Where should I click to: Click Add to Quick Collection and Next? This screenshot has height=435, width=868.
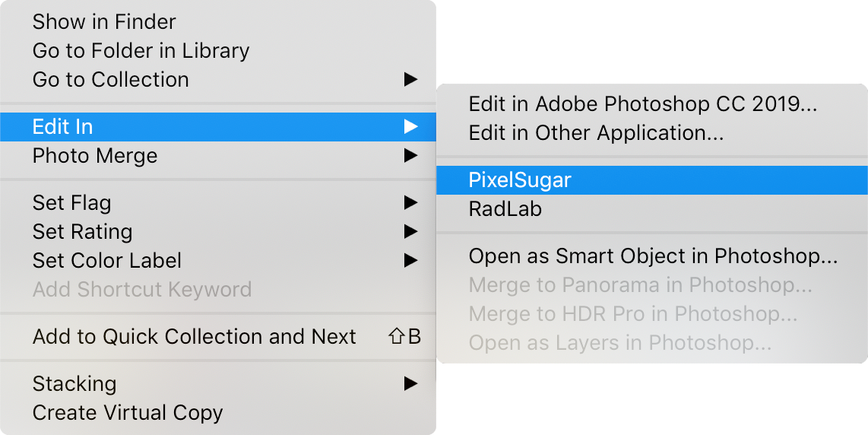[194, 337]
